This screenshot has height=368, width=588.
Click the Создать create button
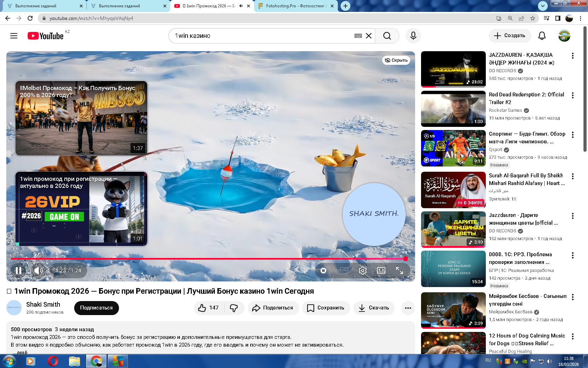coord(510,36)
